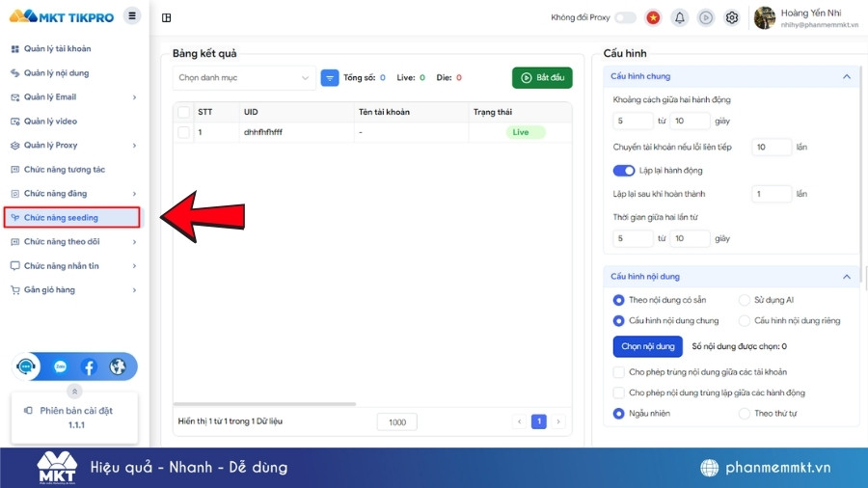
Task: Collapse the Cấu hình chung section
Action: (847, 76)
